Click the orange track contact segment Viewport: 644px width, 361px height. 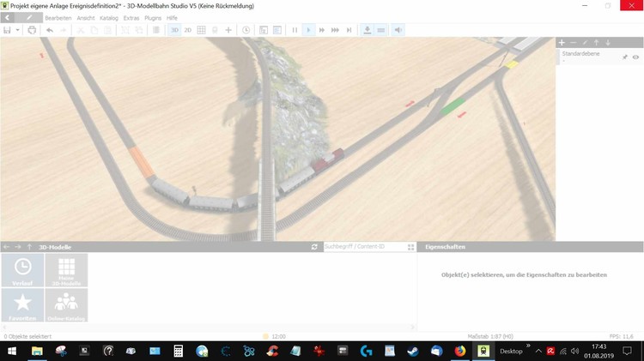(x=142, y=162)
